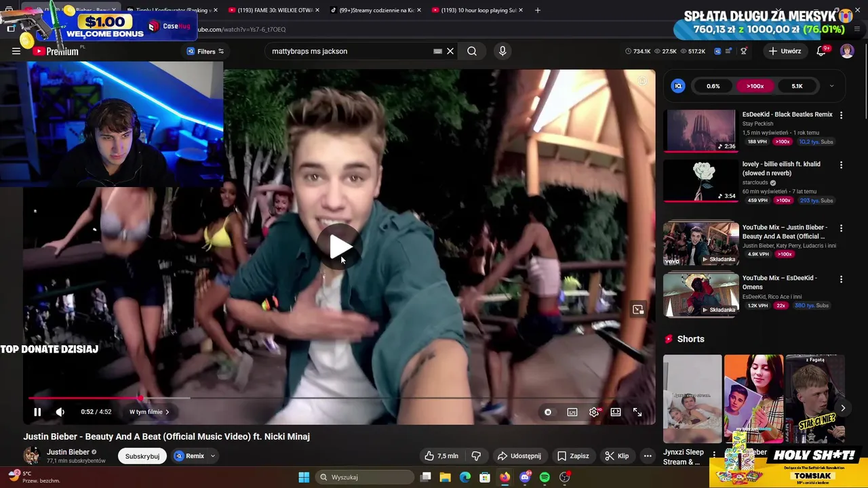Click the magnifier search button
Screen dimensions: 868x488
tap(472, 51)
